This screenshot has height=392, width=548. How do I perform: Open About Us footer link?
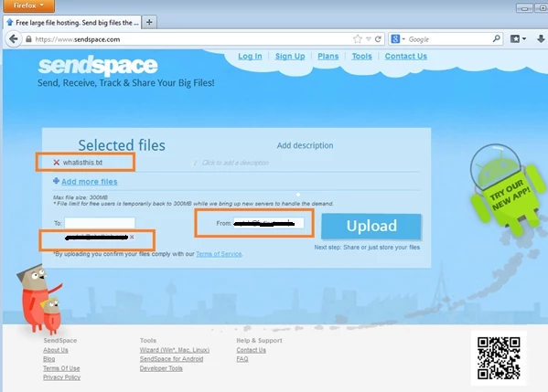pyautogui.click(x=56, y=350)
